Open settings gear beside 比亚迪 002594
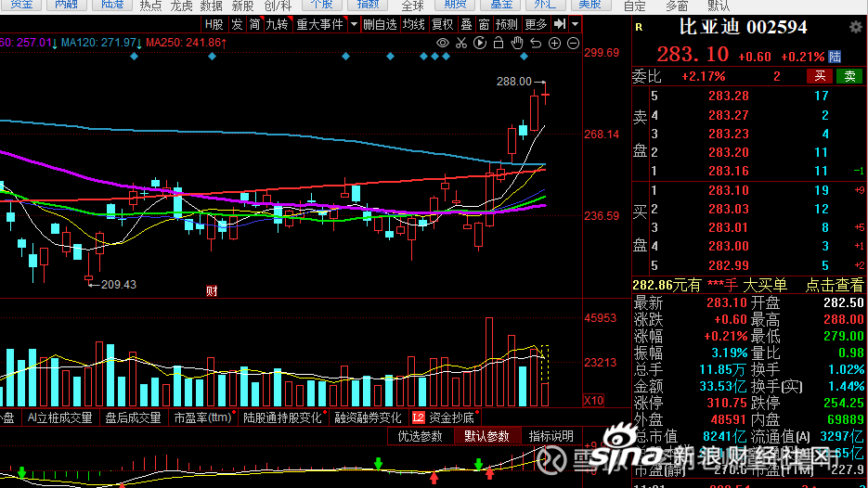868x488 pixels. pos(856,27)
